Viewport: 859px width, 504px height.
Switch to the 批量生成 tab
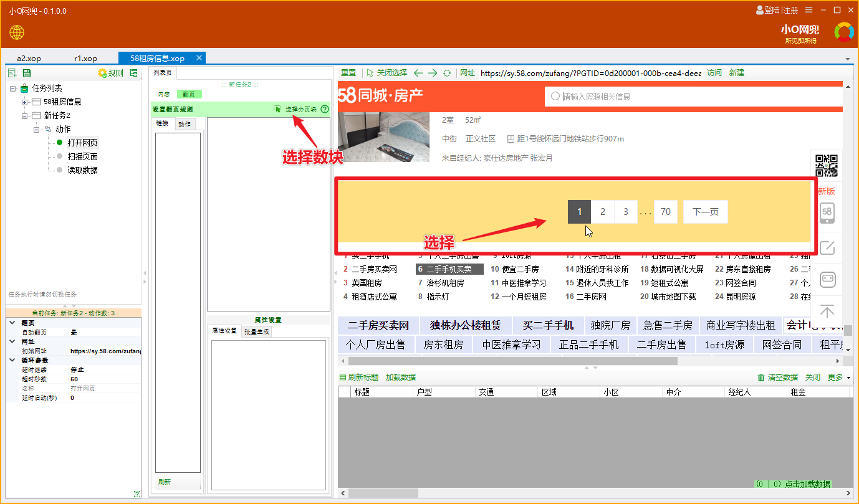(256, 331)
